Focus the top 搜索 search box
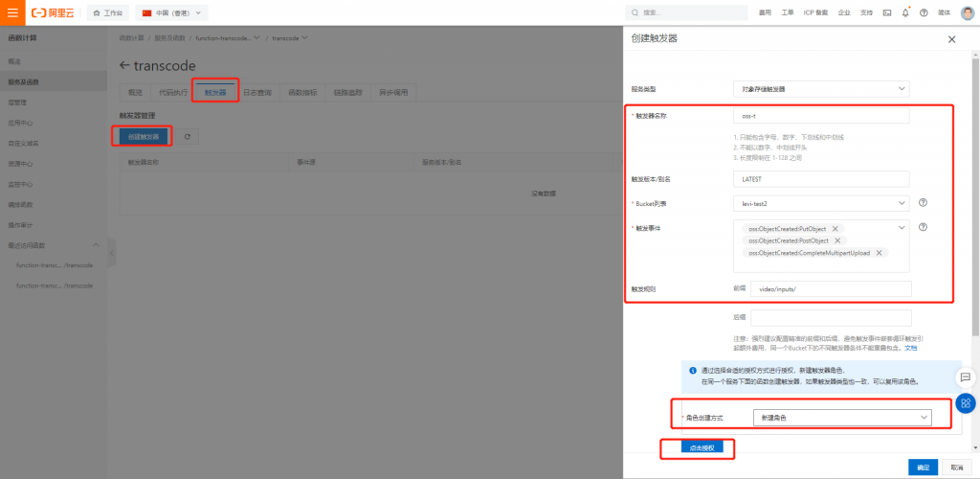 (x=686, y=12)
